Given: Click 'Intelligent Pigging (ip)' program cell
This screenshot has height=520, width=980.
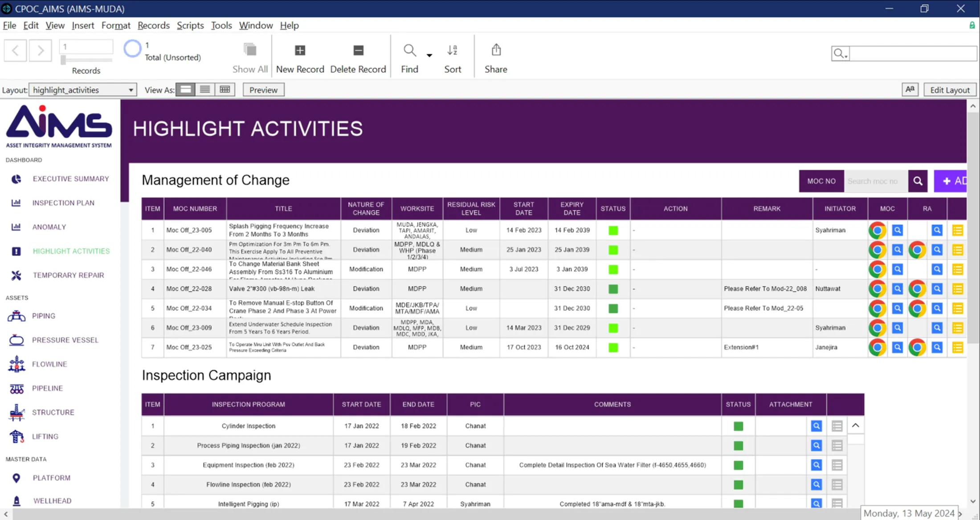Looking at the screenshot, I should (x=249, y=504).
